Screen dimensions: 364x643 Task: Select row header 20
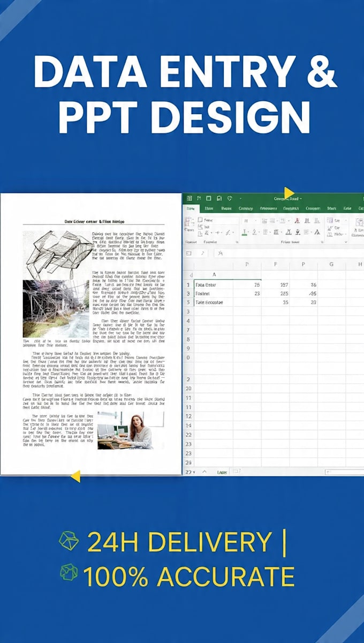[x=188, y=388]
